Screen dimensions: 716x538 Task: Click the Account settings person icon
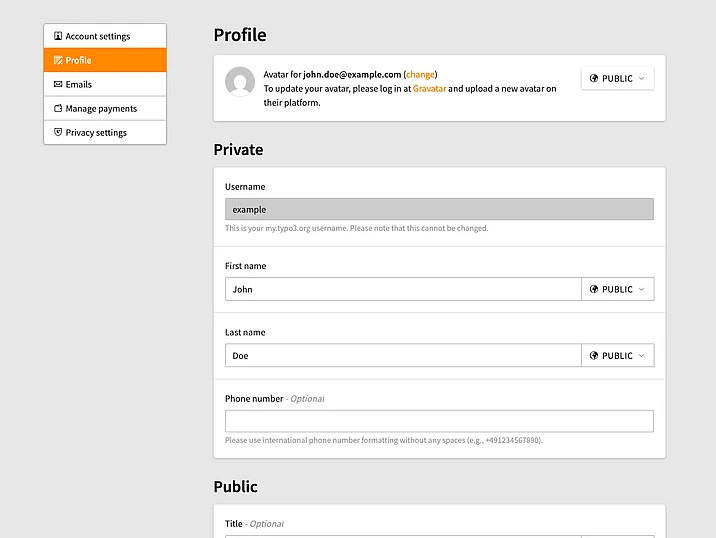pos(58,36)
